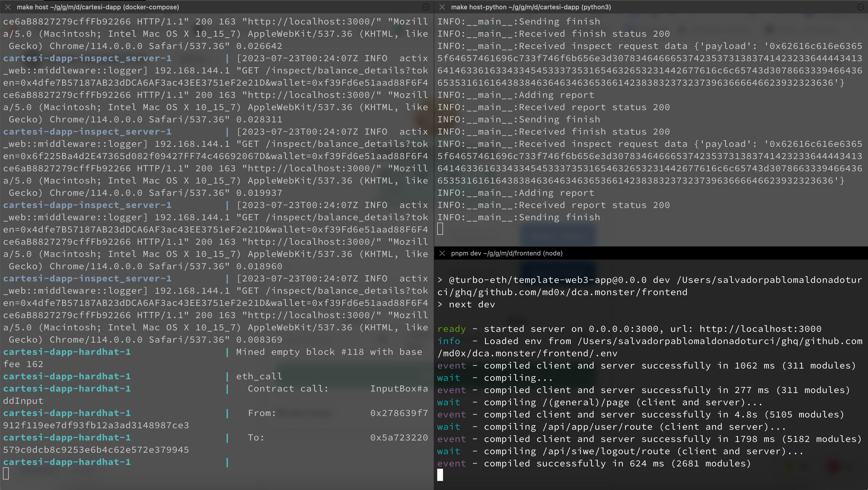This screenshot has height=490, width=868.
Task: Click the '0x278639f7' address fragment
Action: pos(399,413)
